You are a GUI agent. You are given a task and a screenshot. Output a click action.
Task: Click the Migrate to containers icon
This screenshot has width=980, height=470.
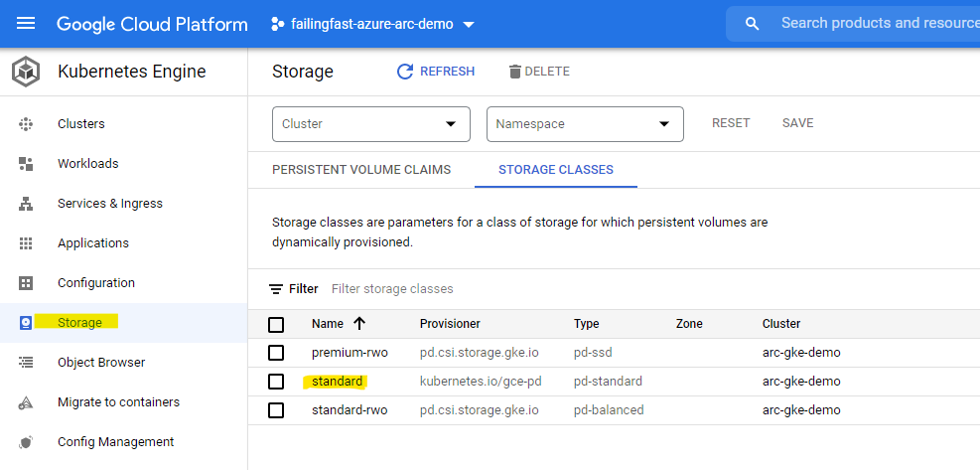[x=26, y=402]
